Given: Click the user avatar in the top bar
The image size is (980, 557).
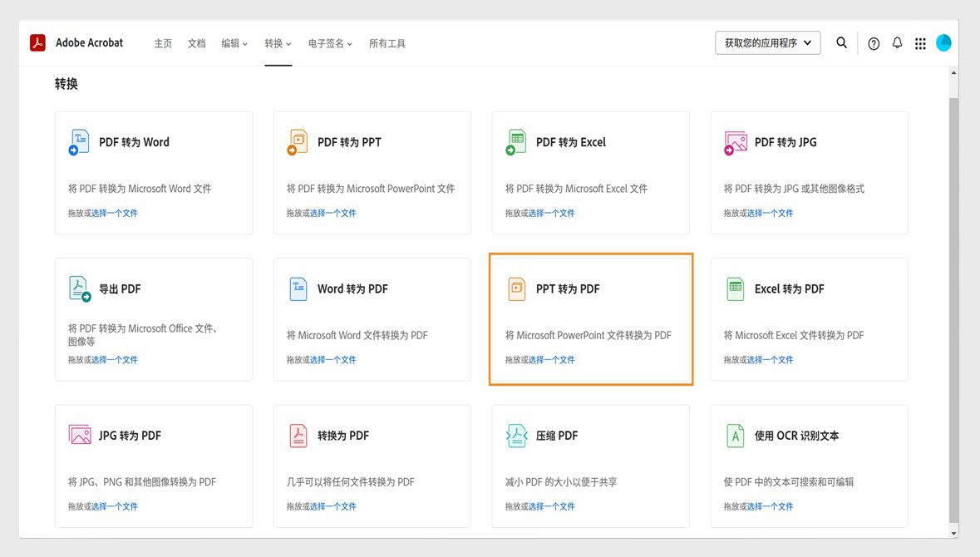Looking at the screenshot, I should (x=943, y=42).
